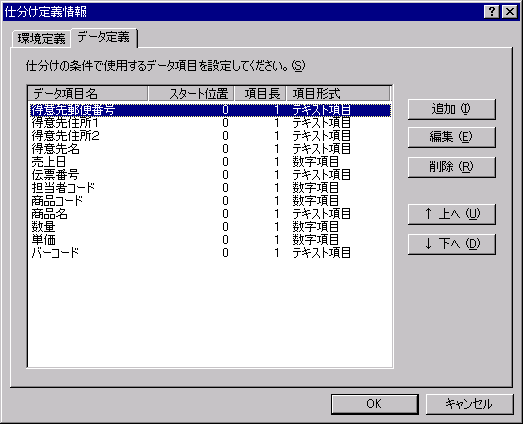
Task: Select the 得意先郵便番号 row
Action: click(210, 110)
